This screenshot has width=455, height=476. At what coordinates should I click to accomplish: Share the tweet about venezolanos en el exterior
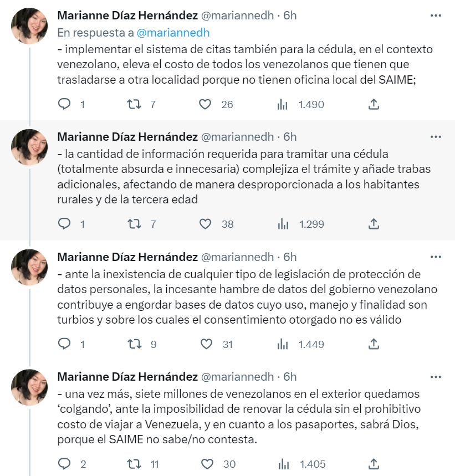[374, 464]
